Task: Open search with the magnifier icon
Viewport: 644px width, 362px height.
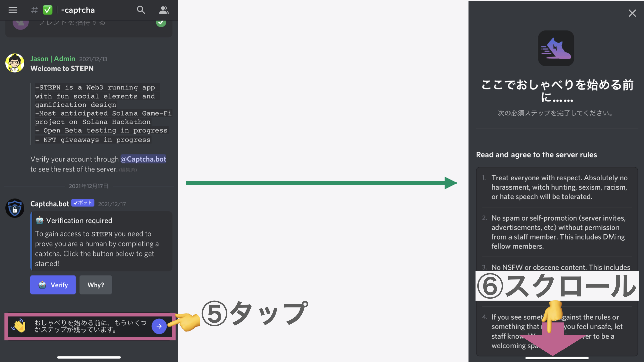Action: (x=141, y=10)
